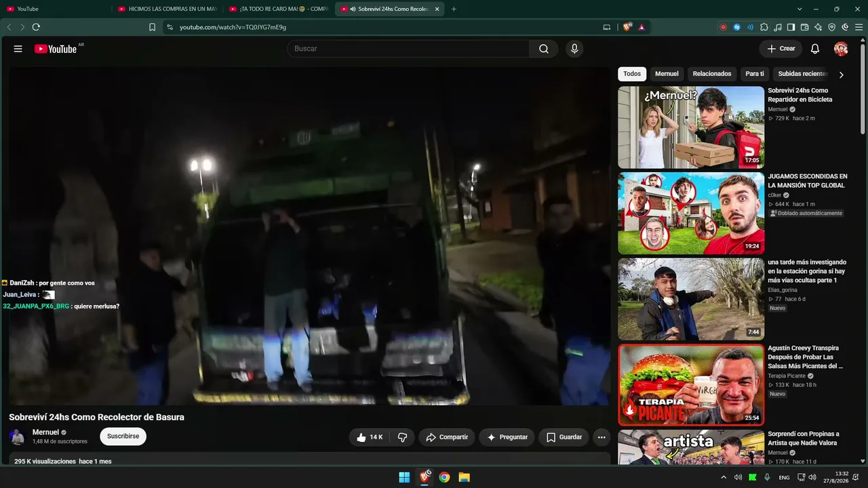
Task: Save the video with Guardar
Action: point(564,437)
